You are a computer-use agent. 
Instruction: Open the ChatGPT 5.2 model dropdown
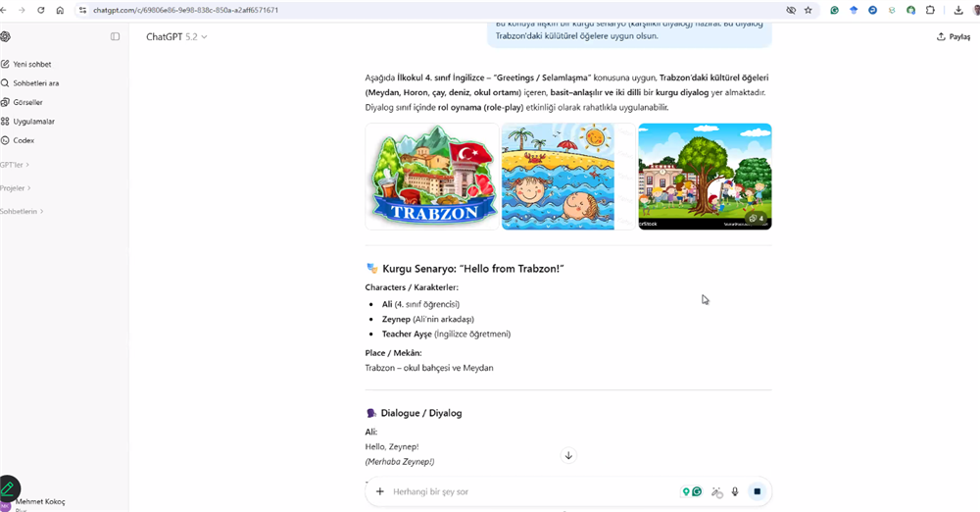(x=177, y=36)
